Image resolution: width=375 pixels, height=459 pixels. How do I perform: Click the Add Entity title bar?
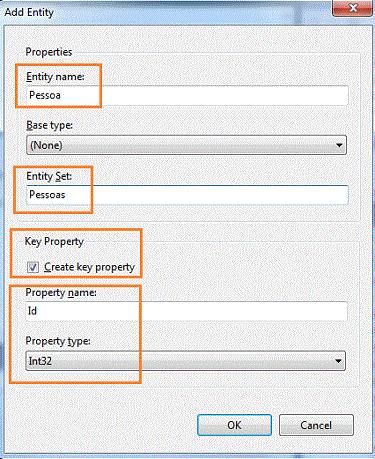click(x=167, y=12)
